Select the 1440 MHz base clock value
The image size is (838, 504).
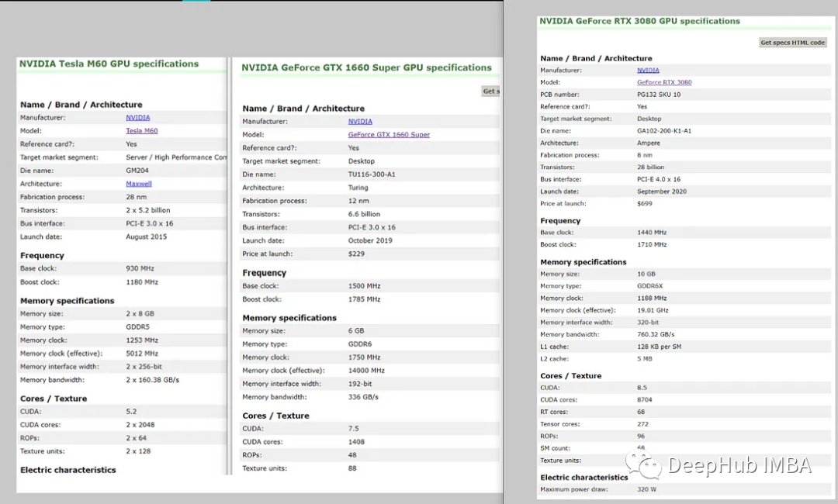point(652,233)
